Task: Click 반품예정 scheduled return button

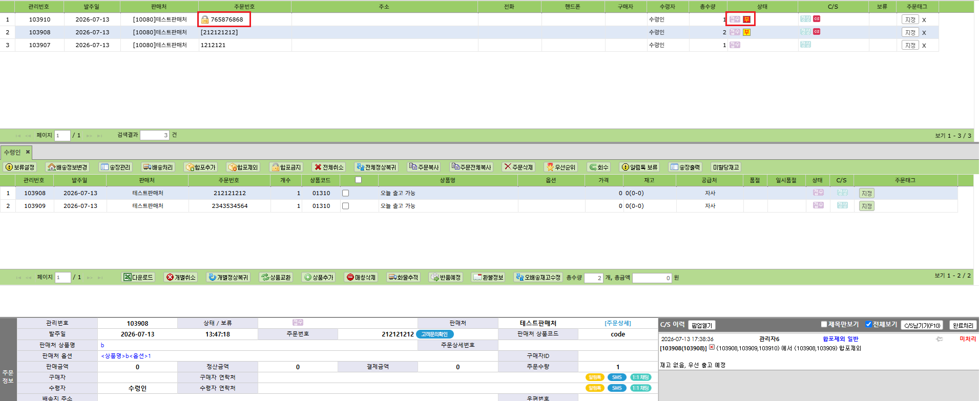Action: [446, 277]
